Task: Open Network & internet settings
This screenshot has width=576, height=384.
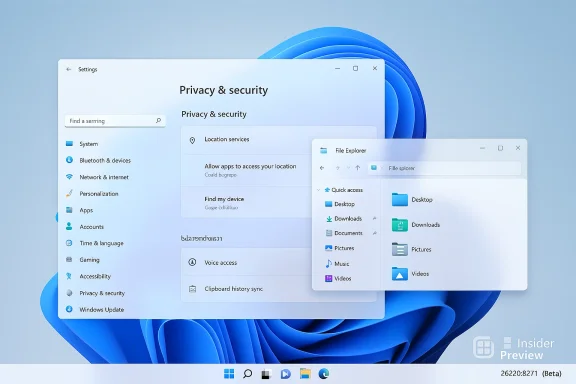Action: point(97,177)
